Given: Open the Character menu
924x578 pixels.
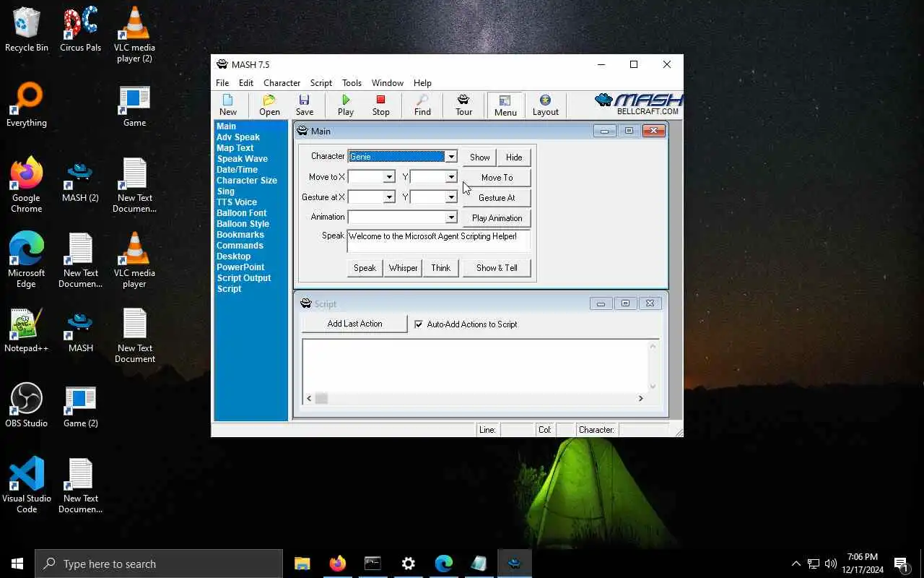Looking at the screenshot, I should 282,83.
